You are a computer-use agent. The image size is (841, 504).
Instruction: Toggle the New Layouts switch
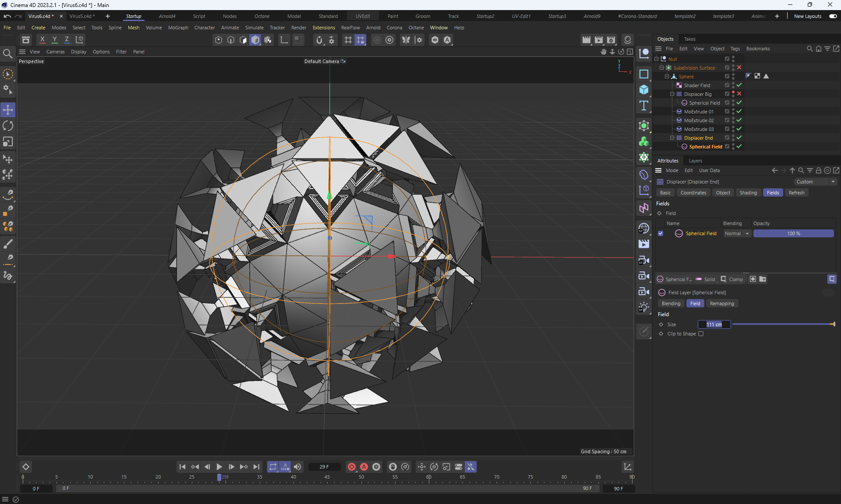point(833,16)
